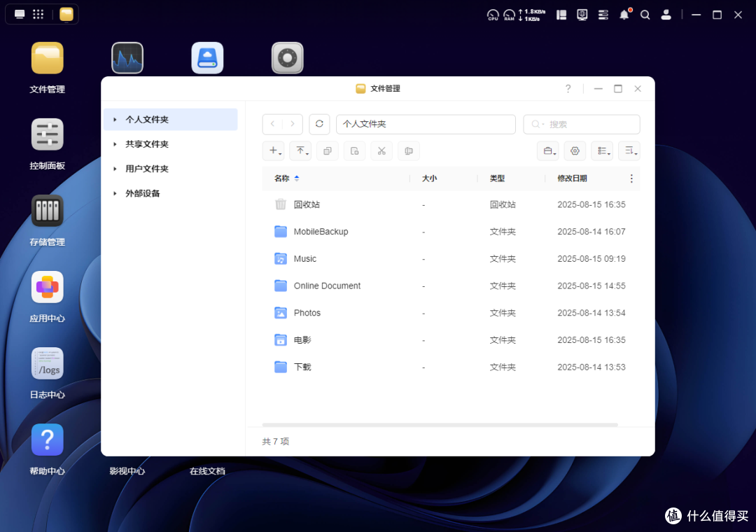
Task: Go forward to next folder
Action: pyautogui.click(x=293, y=124)
